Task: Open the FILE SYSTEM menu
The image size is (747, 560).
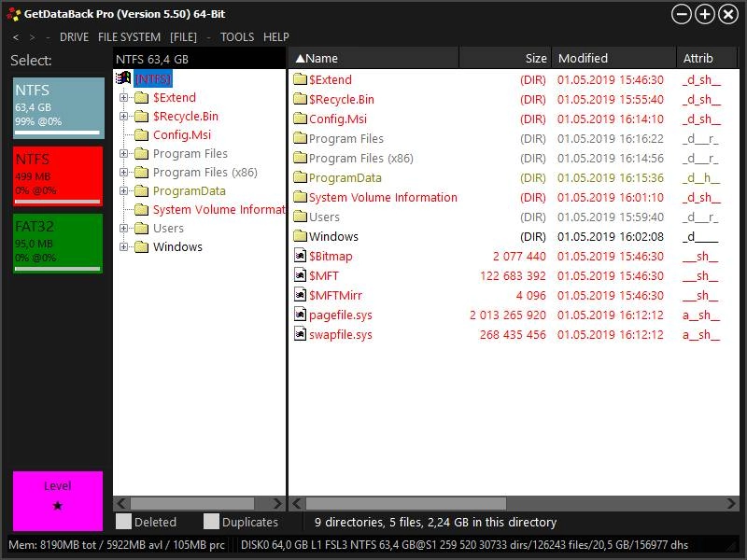Action: point(129,37)
